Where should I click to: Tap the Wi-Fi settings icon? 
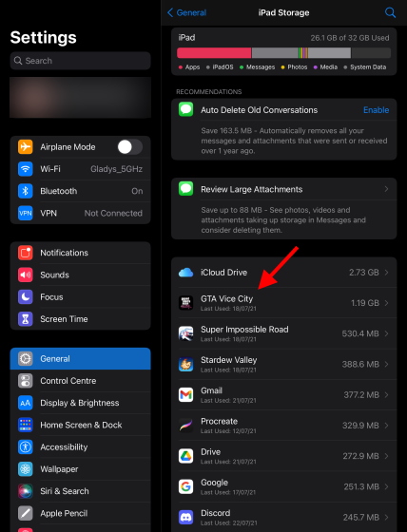click(x=25, y=169)
